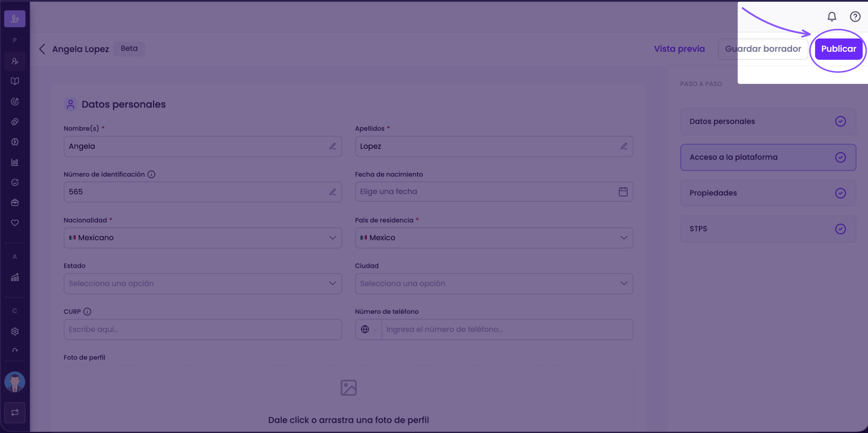Click the Beta badge

tap(129, 48)
